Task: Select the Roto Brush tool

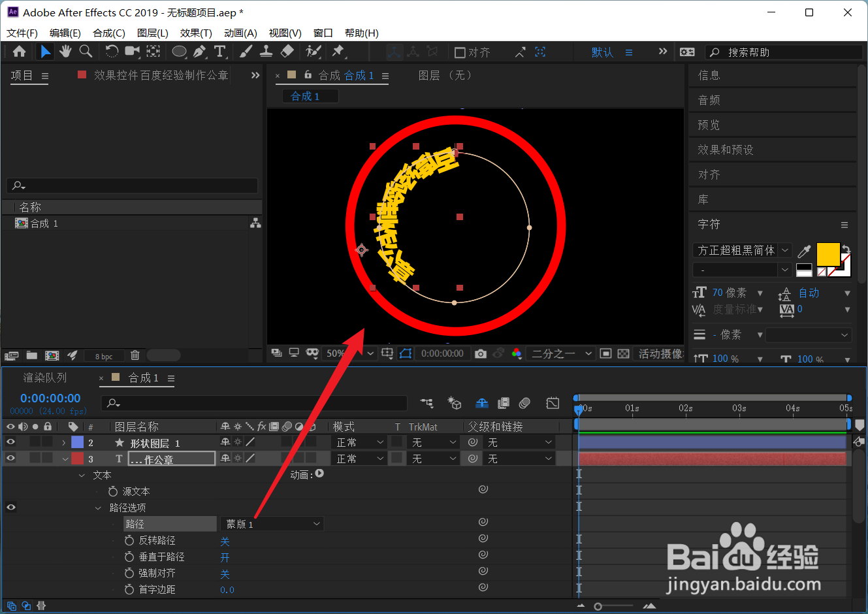Action: 313,52
